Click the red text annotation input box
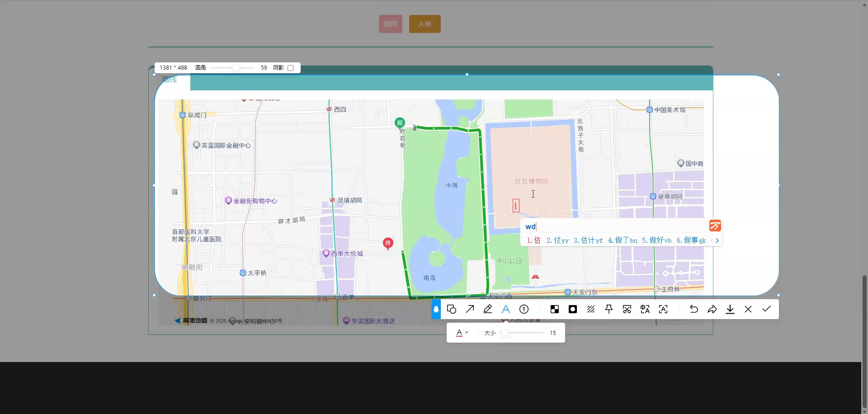Viewport: 868px width, 414px height. click(516, 206)
